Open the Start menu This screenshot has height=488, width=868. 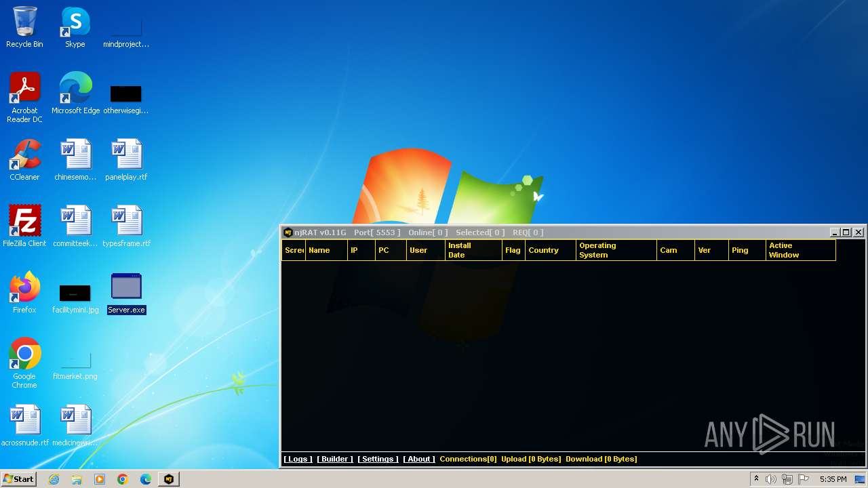click(18, 479)
